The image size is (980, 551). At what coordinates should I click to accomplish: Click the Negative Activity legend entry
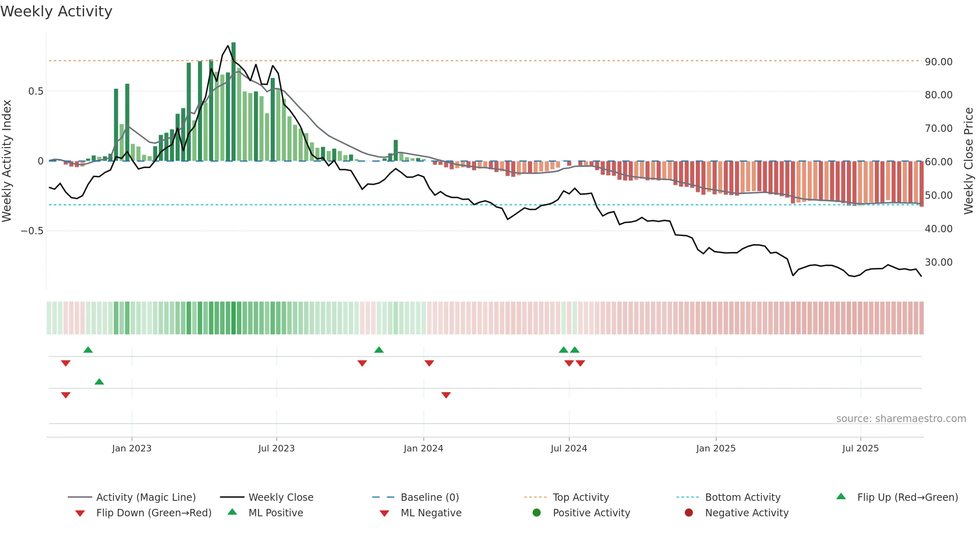(x=737, y=513)
